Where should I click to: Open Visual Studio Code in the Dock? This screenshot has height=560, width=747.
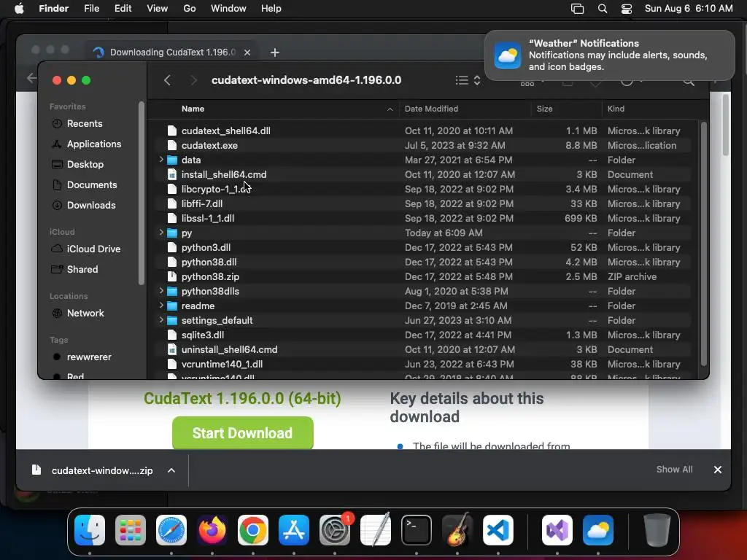pyautogui.click(x=498, y=530)
